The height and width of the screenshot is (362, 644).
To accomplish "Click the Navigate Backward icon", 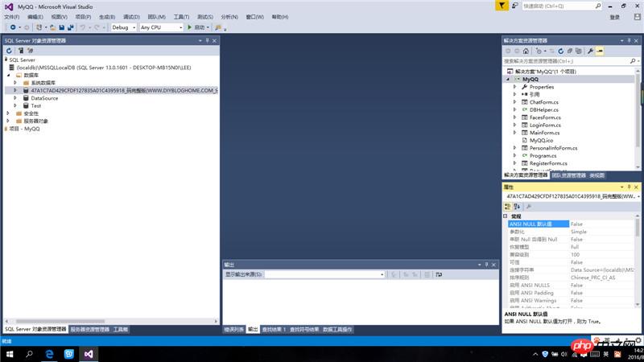I will tap(13, 27).
